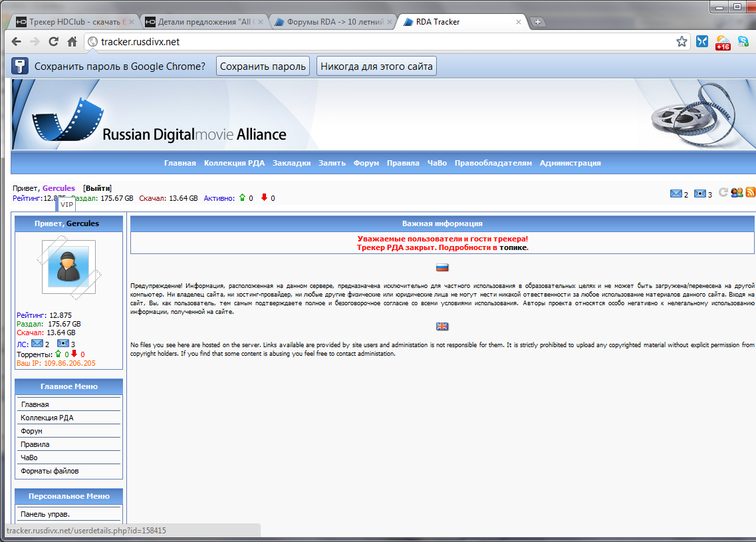Screen dimensions: 756x542
Task: Click Gercules in the sidebar greeting header
Action: 82,223
